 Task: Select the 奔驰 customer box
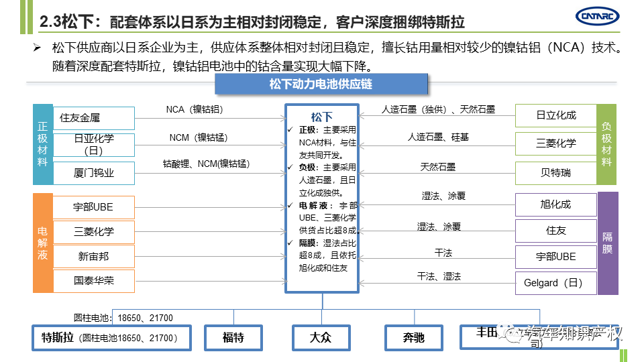(x=414, y=338)
